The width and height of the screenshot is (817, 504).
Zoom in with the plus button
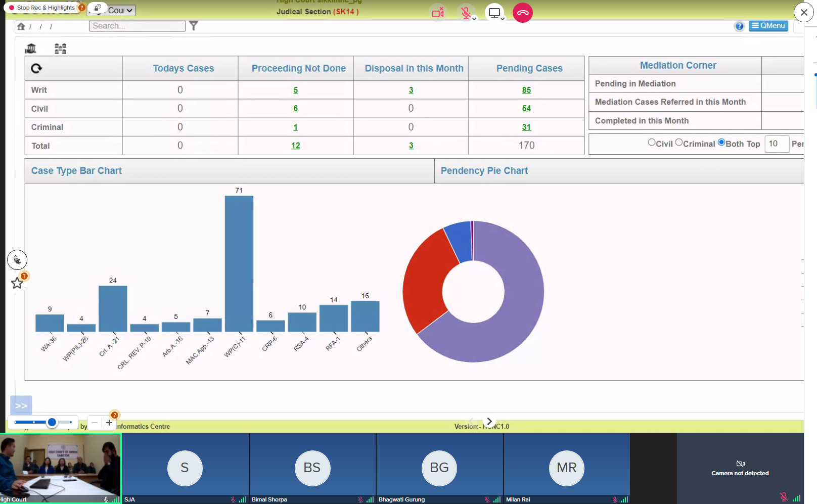pyautogui.click(x=109, y=423)
